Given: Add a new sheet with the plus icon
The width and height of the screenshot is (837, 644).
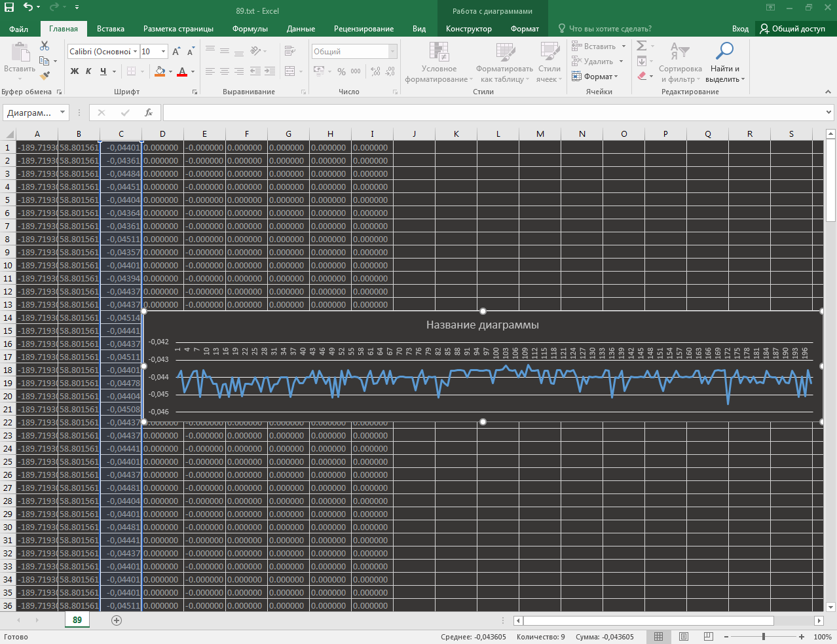Looking at the screenshot, I should point(117,620).
